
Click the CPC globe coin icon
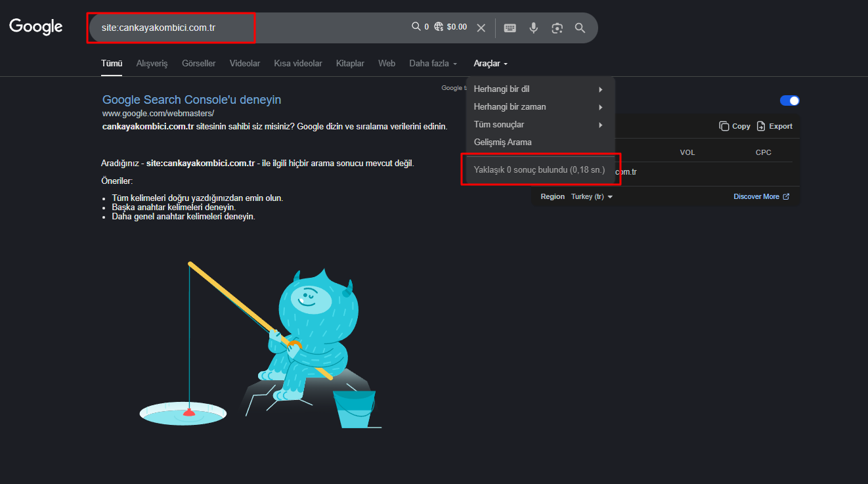tap(439, 26)
